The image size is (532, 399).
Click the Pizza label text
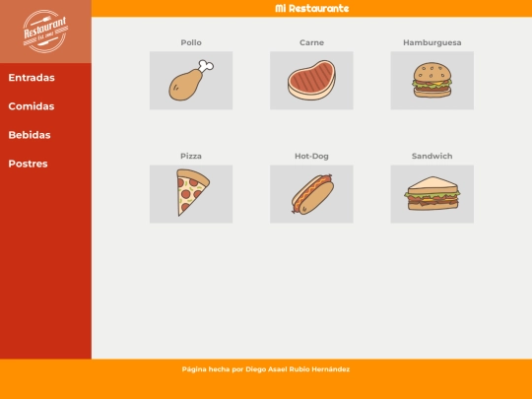[191, 156]
